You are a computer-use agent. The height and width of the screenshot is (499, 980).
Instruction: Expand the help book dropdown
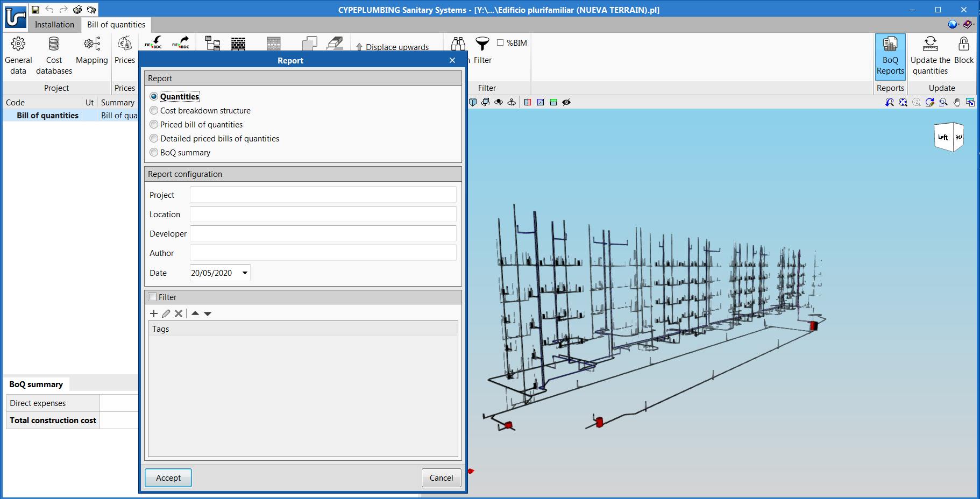point(969,24)
